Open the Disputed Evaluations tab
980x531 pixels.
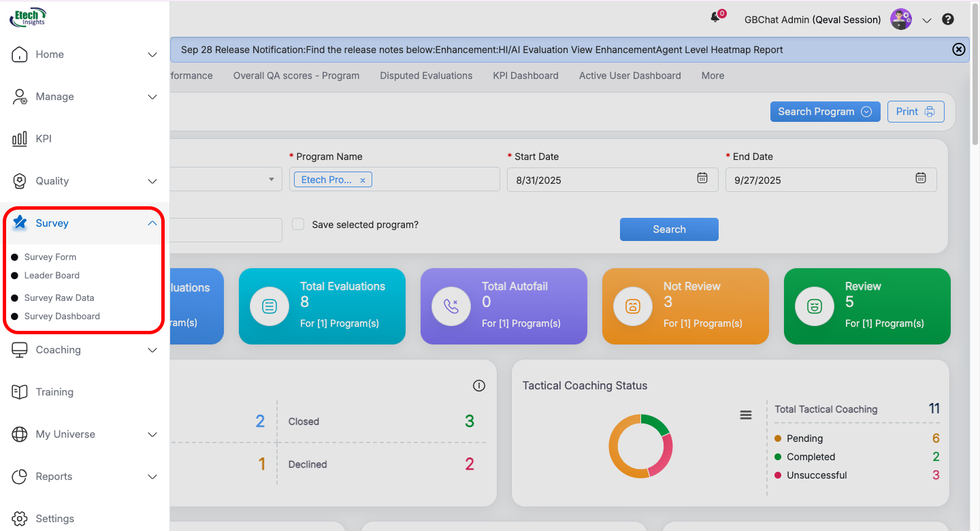(426, 76)
